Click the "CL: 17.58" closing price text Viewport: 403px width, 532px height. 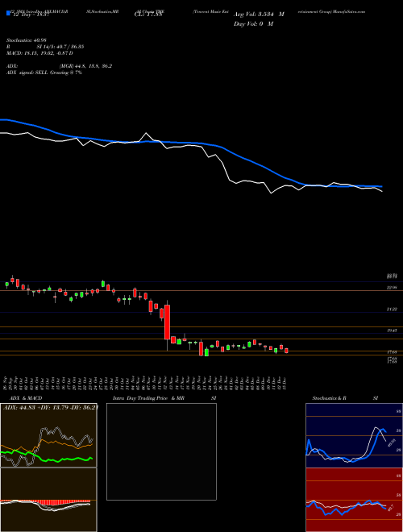pyautogui.click(x=148, y=15)
